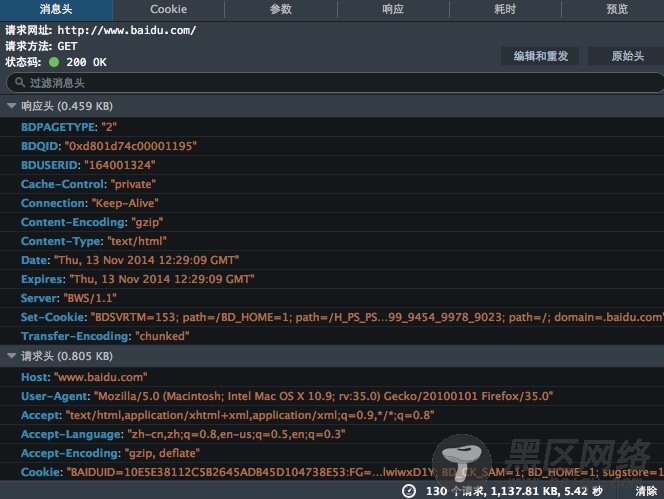Click the 编辑和重发 button
The height and width of the screenshot is (499, 664).
pos(540,56)
